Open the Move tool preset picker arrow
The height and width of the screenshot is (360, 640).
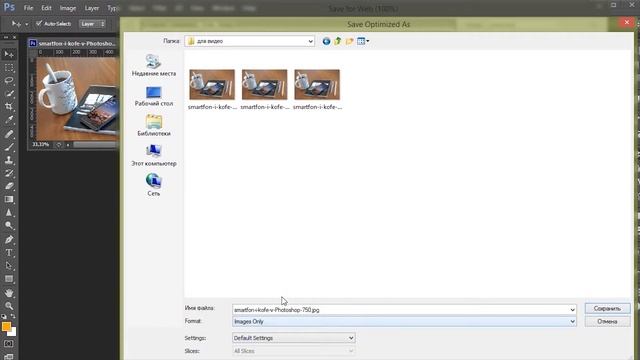[27, 24]
